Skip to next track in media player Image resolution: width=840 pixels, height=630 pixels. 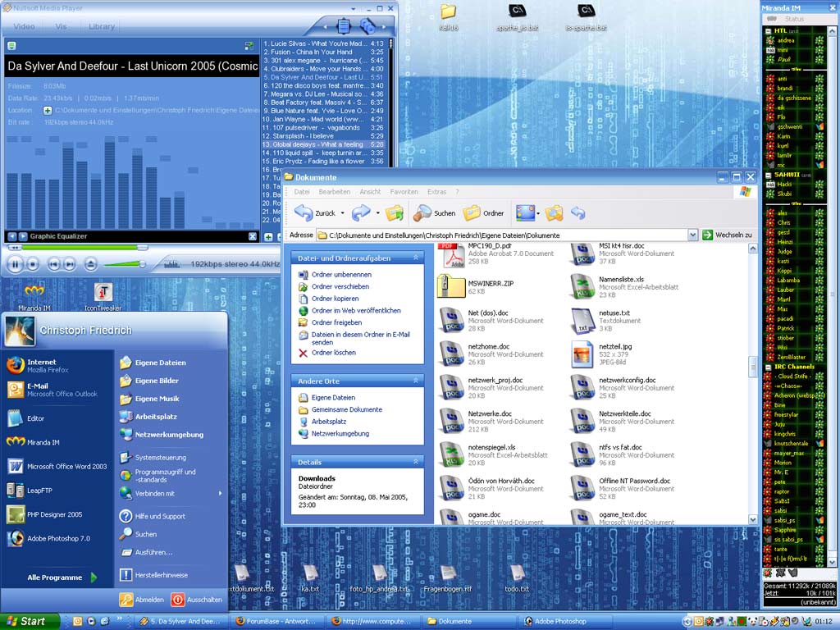coord(70,264)
